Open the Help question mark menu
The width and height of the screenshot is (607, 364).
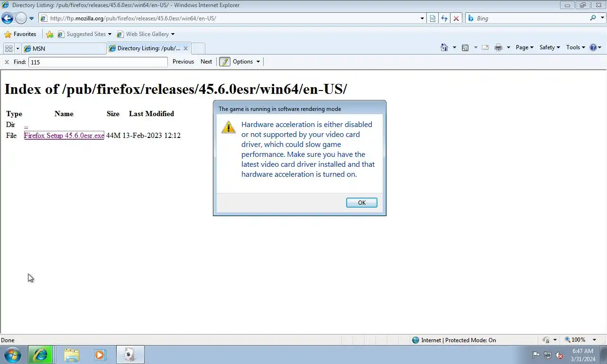tap(595, 47)
